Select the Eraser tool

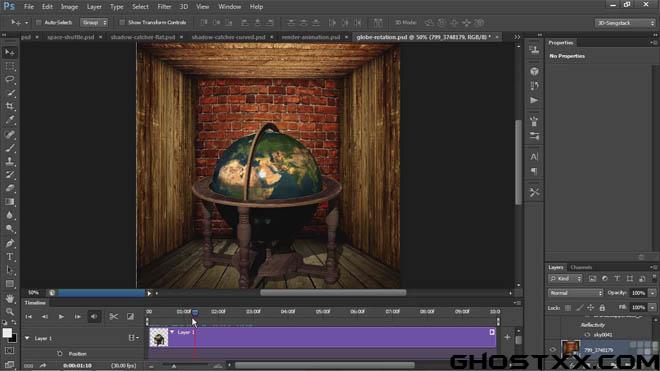[x=10, y=188]
